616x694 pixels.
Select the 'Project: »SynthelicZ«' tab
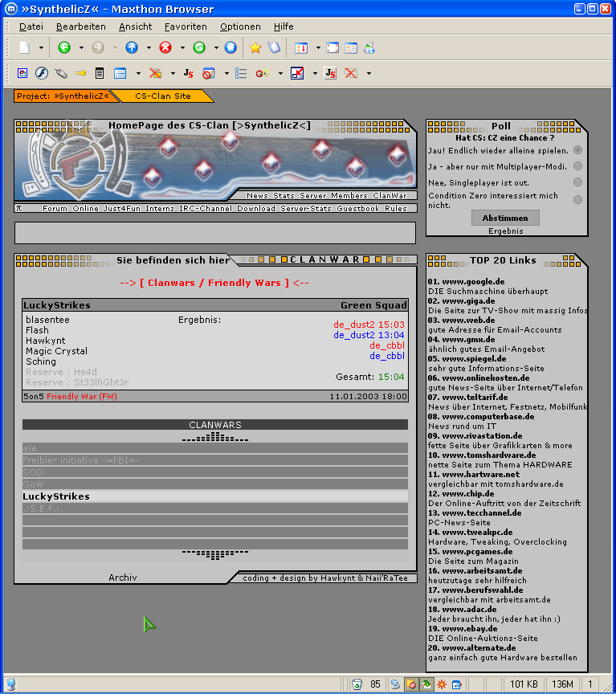(63, 96)
